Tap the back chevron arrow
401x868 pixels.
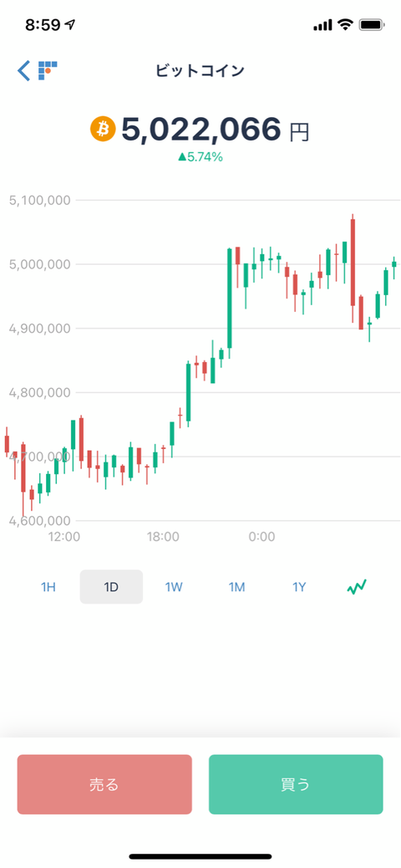pyautogui.click(x=23, y=71)
